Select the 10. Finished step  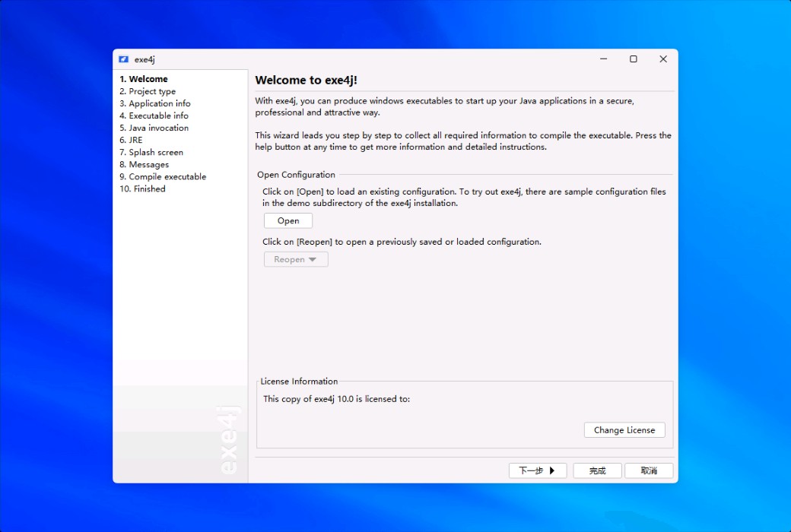coord(143,188)
